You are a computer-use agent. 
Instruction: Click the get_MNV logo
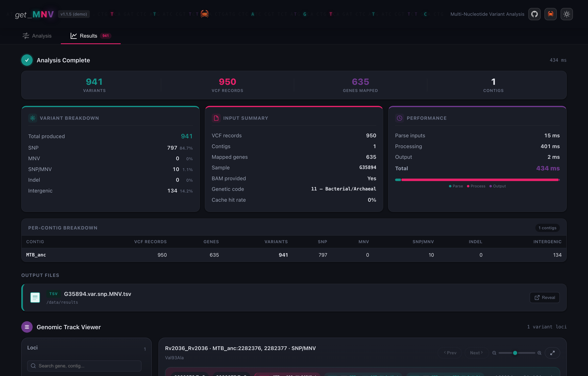click(x=35, y=15)
